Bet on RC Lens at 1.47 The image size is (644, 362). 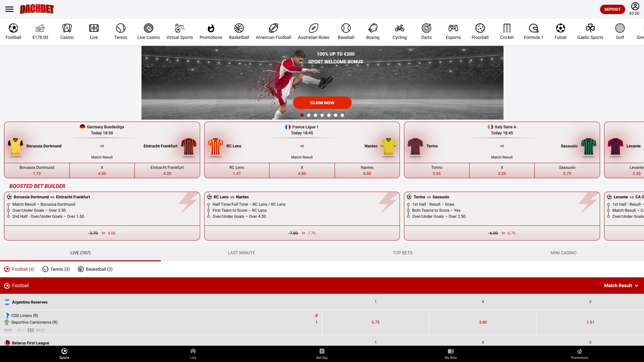[x=237, y=171]
